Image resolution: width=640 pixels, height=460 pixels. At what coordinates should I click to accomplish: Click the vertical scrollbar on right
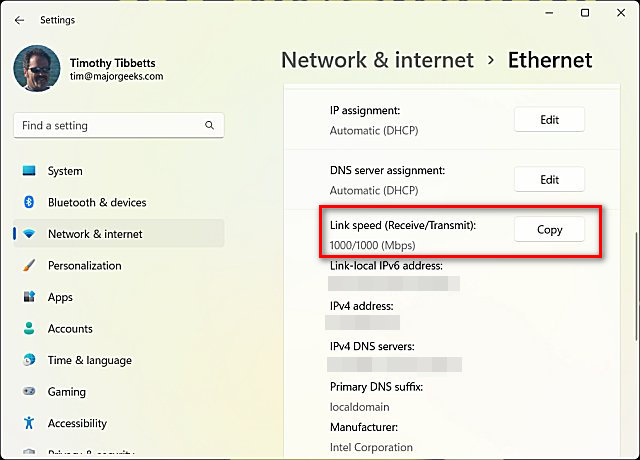pos(630,300)
